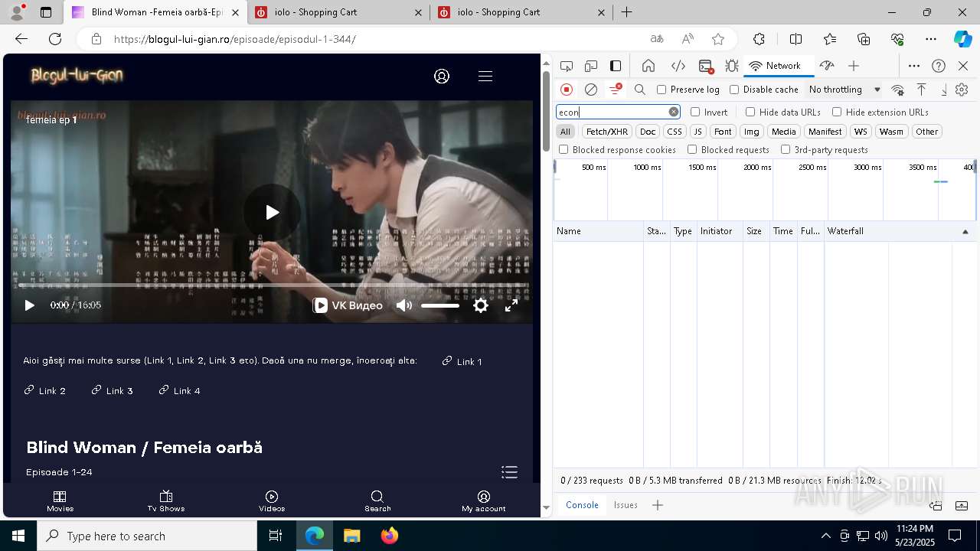This screenshot has width=980, height=551.
Task: Check Hide data URLs
Action: coord(750,112)
